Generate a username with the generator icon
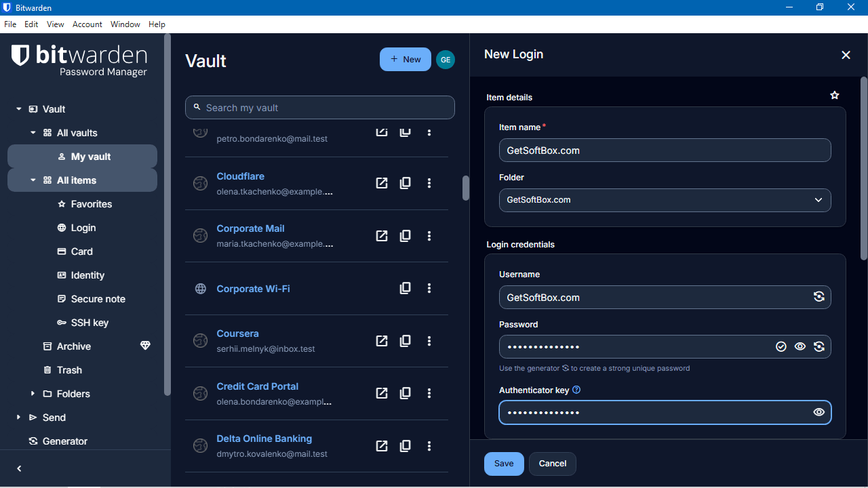The image size is (868, 488). [x=819, y=297]
